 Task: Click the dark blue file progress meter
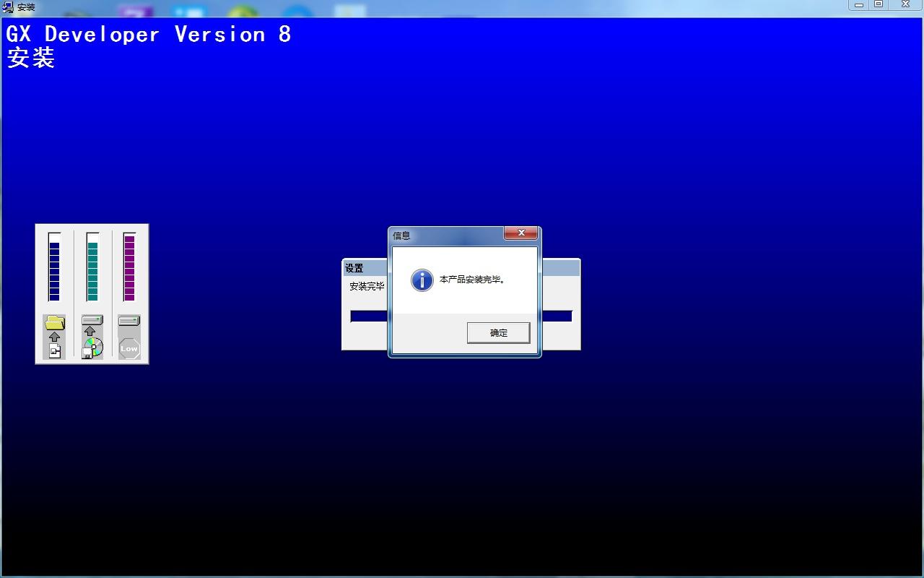(x=54, y=267)
